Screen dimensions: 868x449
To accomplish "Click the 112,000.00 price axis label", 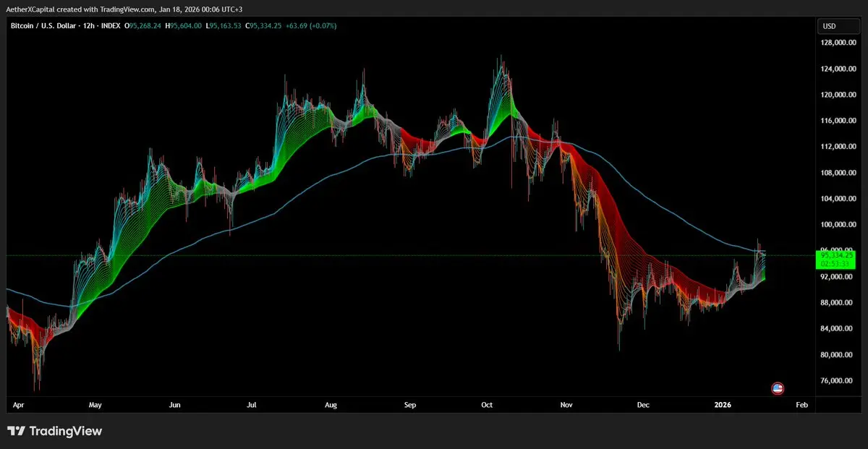I will (838, 147).
